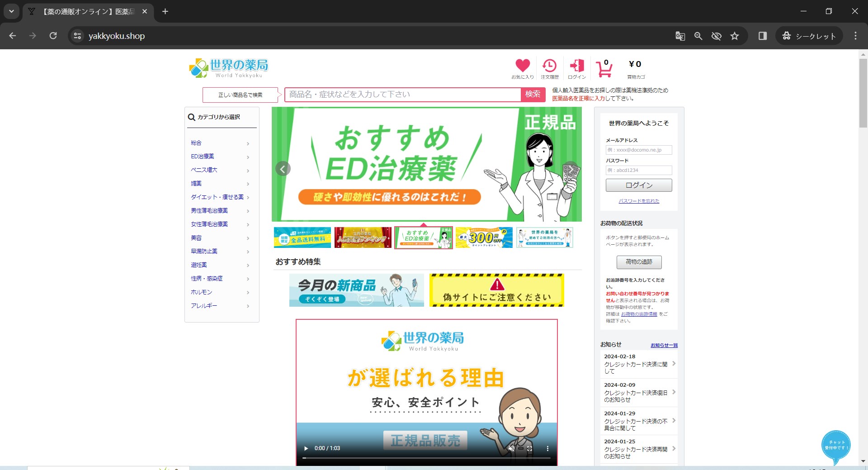The height and width of the screenshot is (470, 868).
Task: Open 今月の新商品 feature banner
Action: [x=357, y=290]
